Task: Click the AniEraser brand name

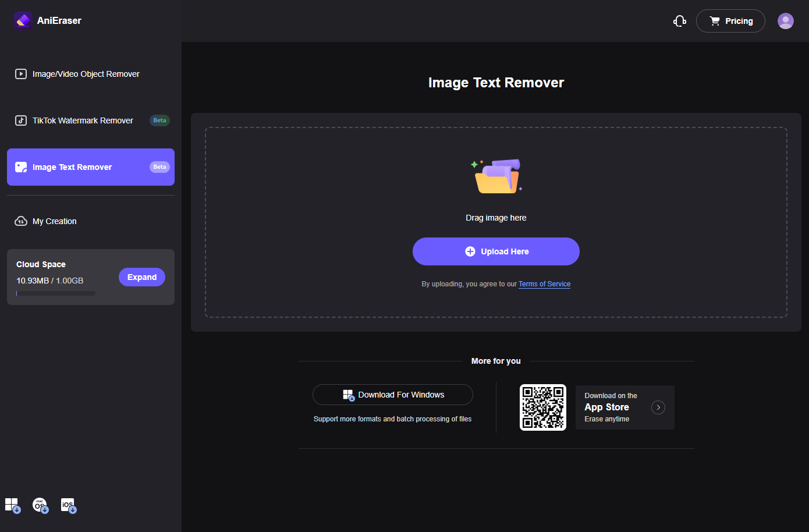Action: point(59,20)
